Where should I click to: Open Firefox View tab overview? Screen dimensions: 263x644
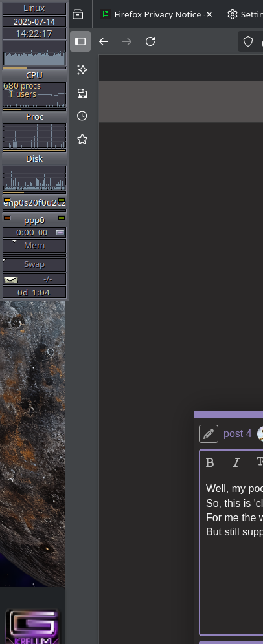click(x=78, y=14)
